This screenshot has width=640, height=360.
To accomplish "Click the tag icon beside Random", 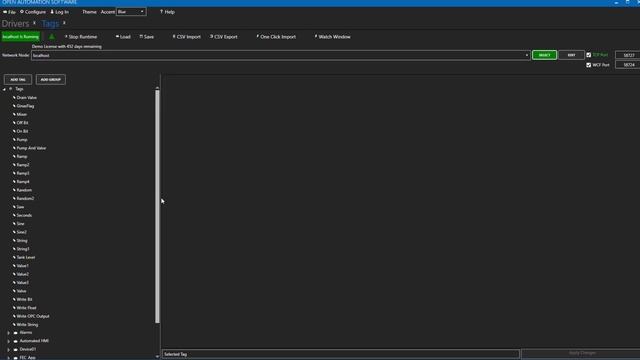I will [14, 190].
